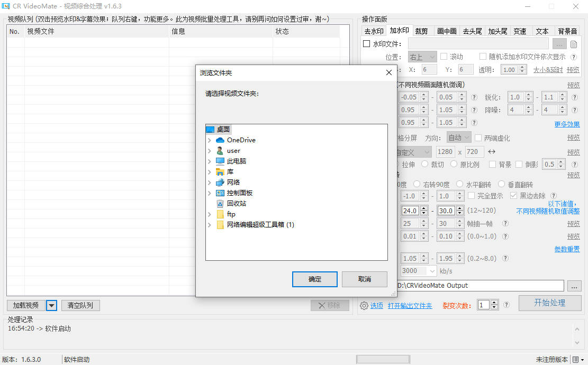Viewport: 588px width, 365px height.
Task: Click the 桌面 desktop icon at tree root
Action: pyautogui.click(x=210, y=129)
